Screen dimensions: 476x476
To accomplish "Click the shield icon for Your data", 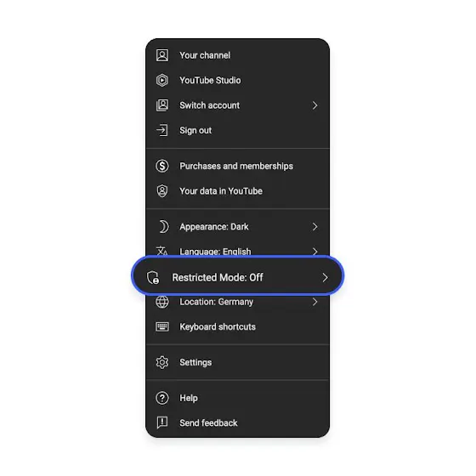I will [162, 191].
